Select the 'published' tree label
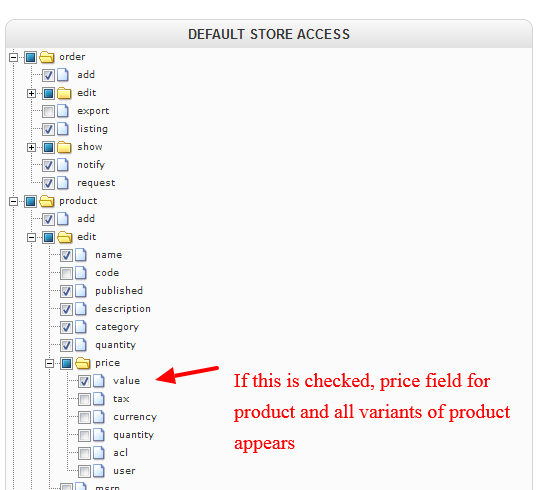This screenshot has width=537, height=490. [119, 291]
